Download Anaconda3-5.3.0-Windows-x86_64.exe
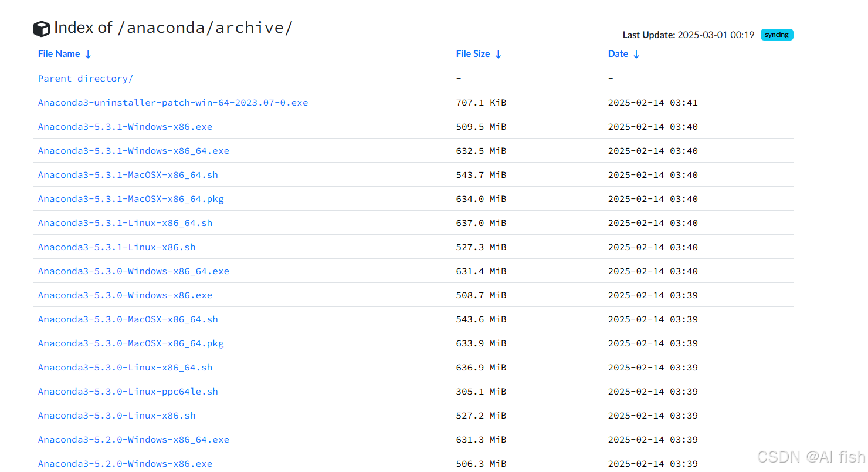Screen dimensions: 868x472 click(134, 271)
